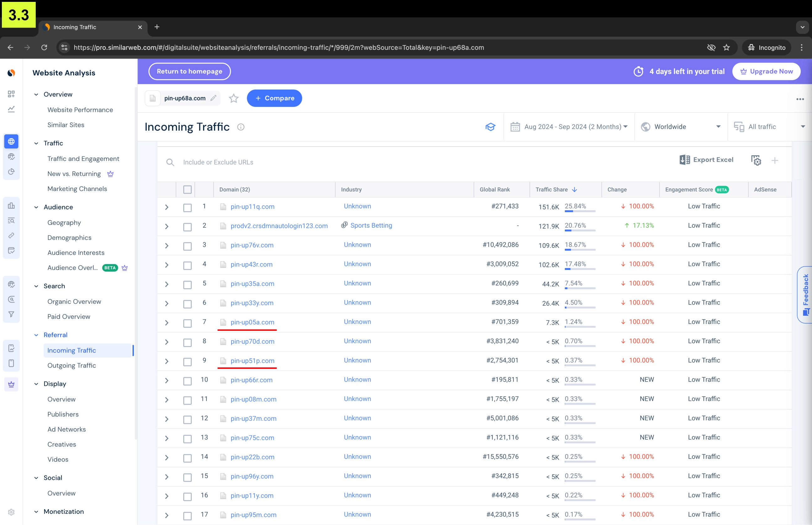
Task: Open the three-dot more options menu
Action: point(800,99)
